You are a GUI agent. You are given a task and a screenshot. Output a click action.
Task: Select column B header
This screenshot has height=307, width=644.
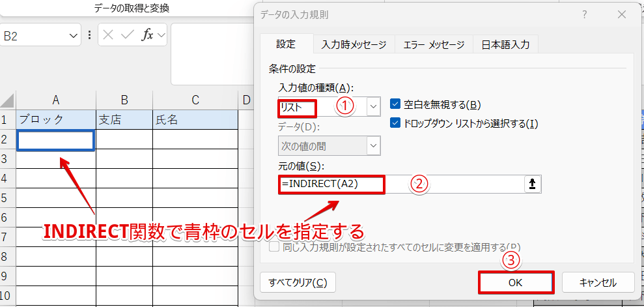[124, 100]
